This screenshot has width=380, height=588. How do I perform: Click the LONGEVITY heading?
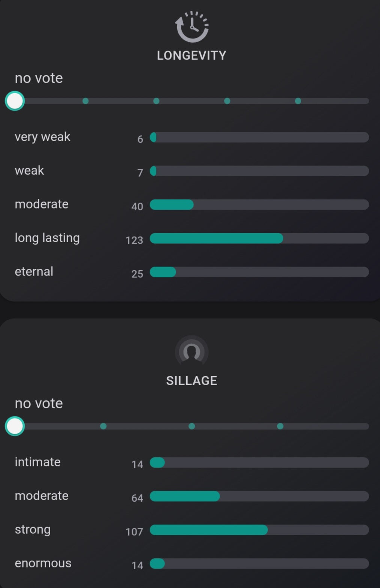coord(191,55)
